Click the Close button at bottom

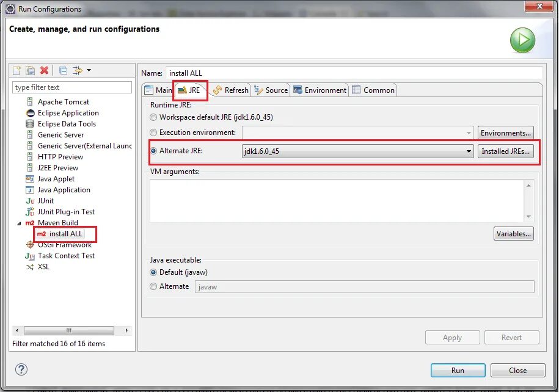[517, 370]
